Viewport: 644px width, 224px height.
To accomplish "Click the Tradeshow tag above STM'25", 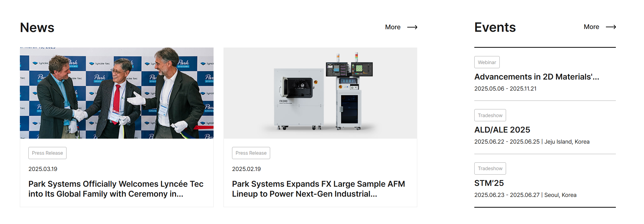I will tap(490, 168).
